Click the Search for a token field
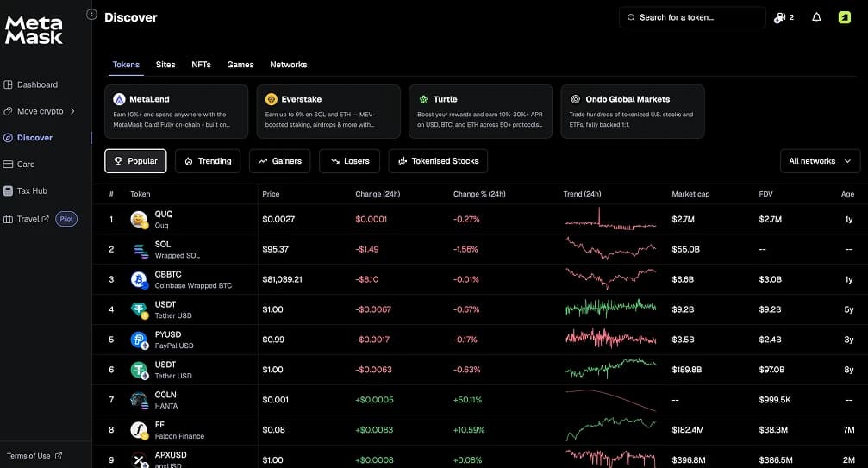868x468 pixels. tap(692, 18)
